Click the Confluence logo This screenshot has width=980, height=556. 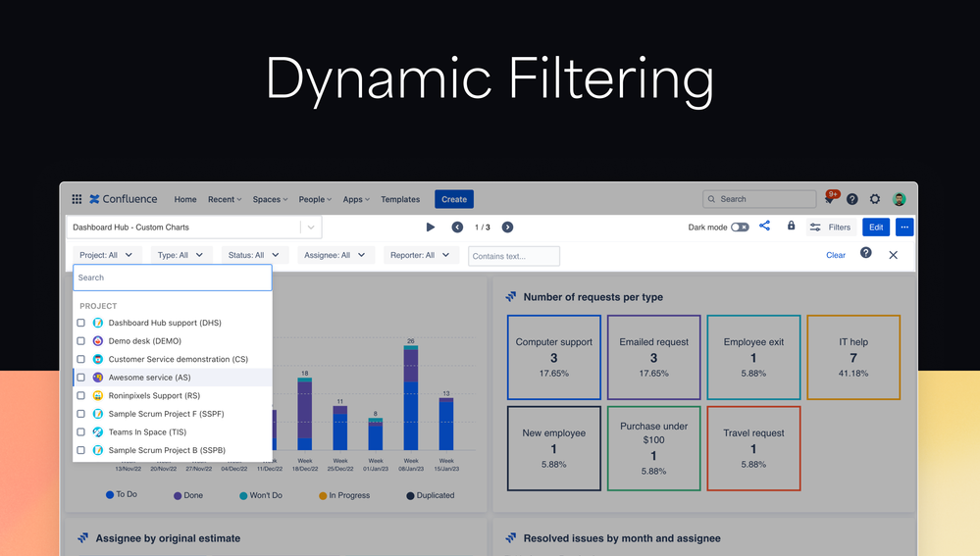pos(124,199)
